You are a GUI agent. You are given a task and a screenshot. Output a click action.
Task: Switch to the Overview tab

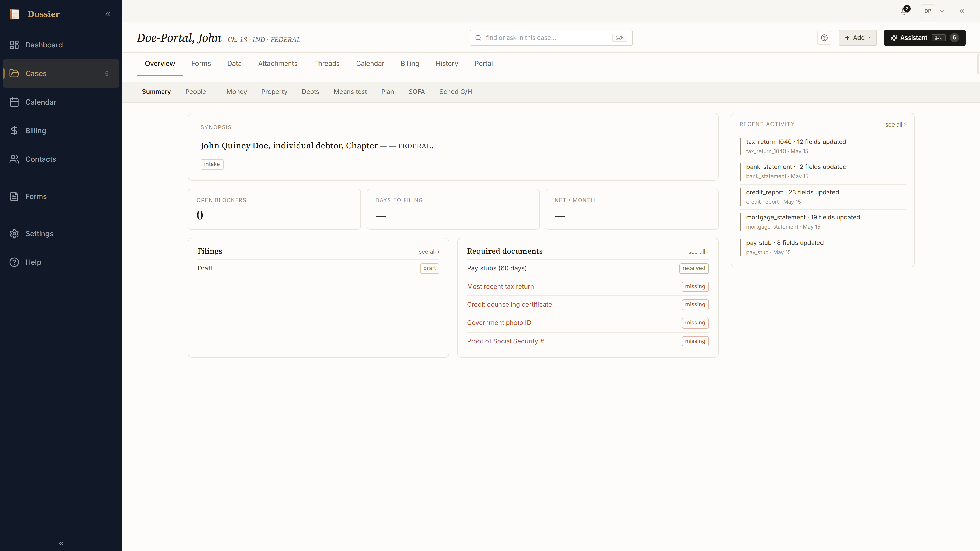click(160, 64)
